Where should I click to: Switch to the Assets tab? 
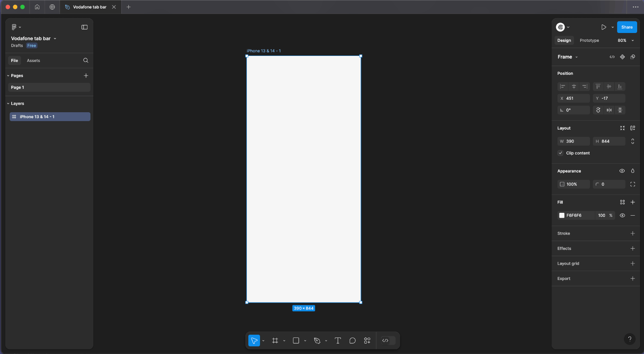tap(33, 61)
